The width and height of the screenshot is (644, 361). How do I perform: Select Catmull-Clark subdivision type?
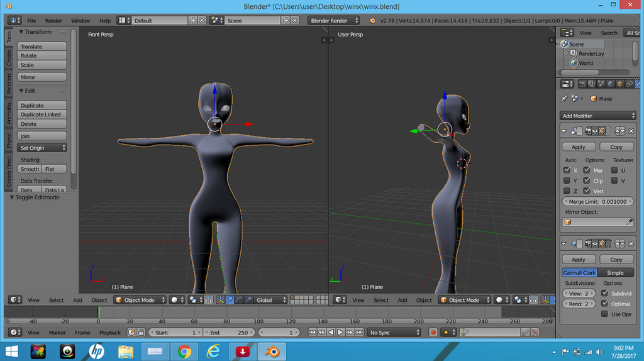click(579, 273)
